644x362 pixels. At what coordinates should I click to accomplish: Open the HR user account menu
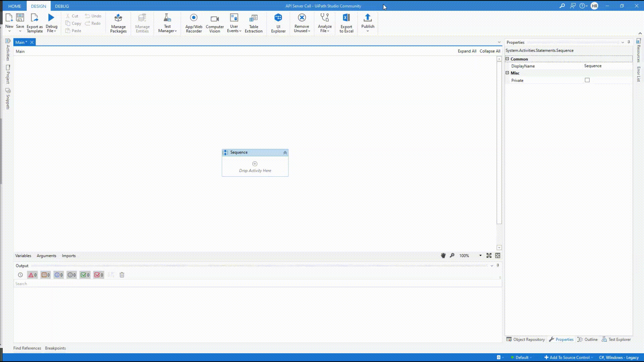[x=594, y=6]
